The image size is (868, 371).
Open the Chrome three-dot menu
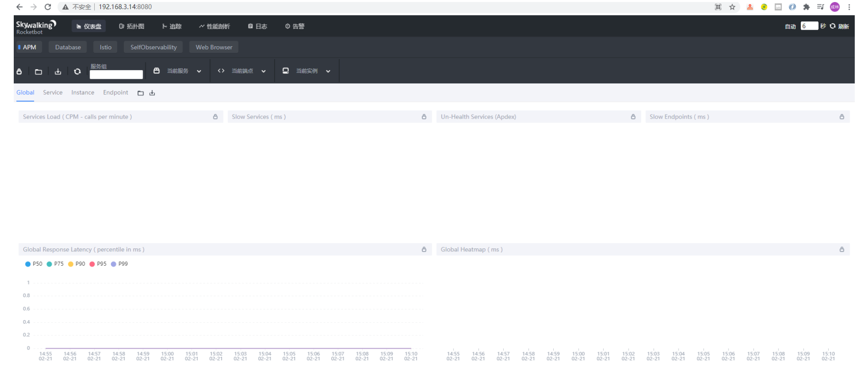point(849,7)
